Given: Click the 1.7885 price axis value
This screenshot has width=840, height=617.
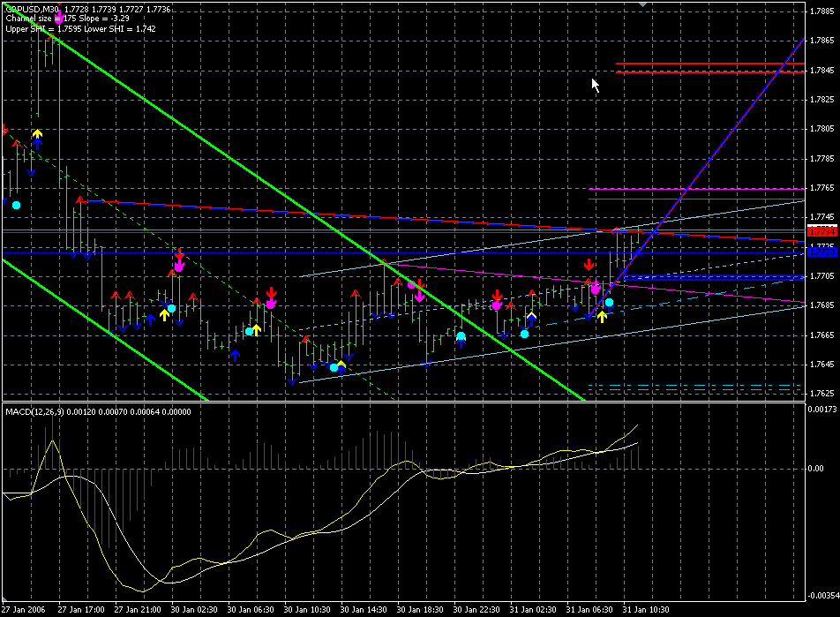Looking at the screenshot, I should coord(821,11).
